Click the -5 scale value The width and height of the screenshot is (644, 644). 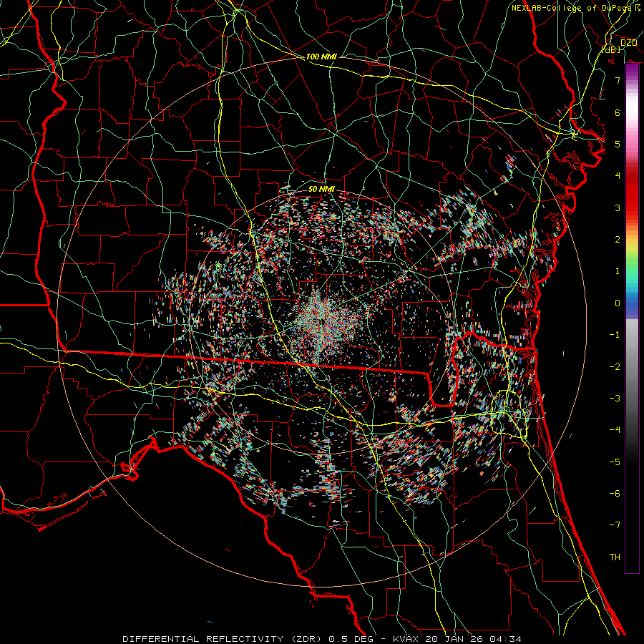tap(615, 462)
